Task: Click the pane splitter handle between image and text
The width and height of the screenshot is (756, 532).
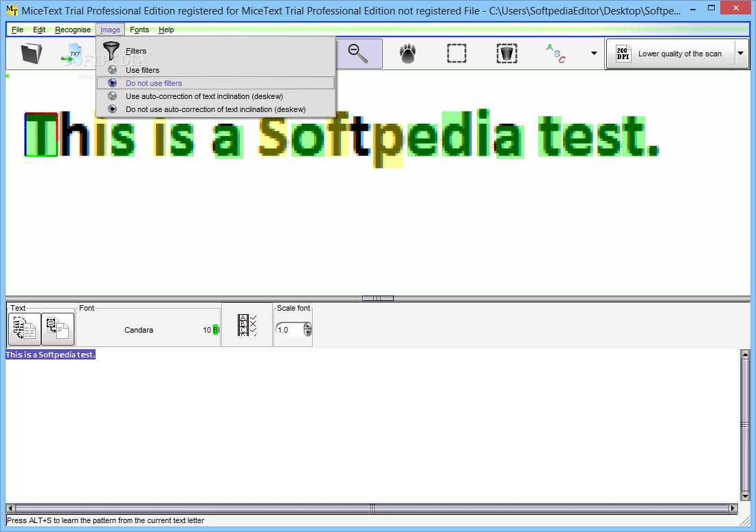Action: pyautogui.click(x=378, y=298)
